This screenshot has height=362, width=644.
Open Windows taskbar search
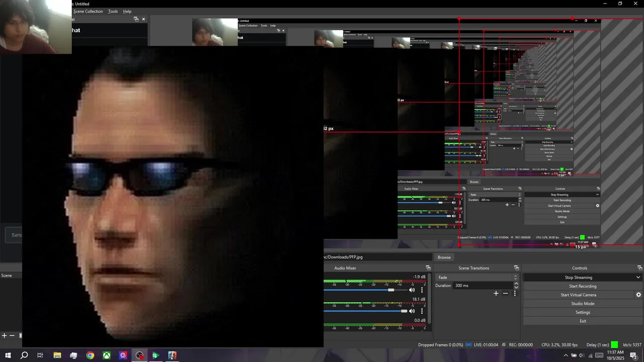(x=24, y=355)
